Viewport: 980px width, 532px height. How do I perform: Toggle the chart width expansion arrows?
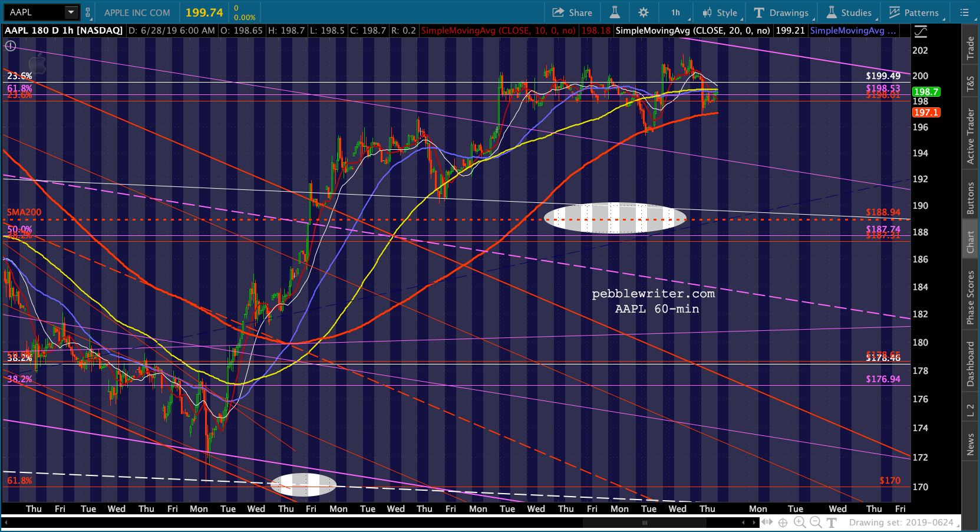[767, 522]
